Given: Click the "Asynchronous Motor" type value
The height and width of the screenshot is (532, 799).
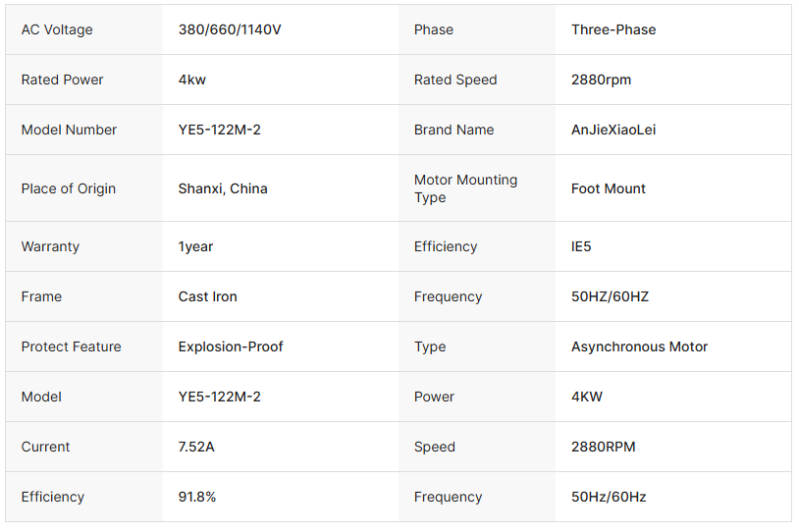Looking at the screenshot, I should click(639, 346).
